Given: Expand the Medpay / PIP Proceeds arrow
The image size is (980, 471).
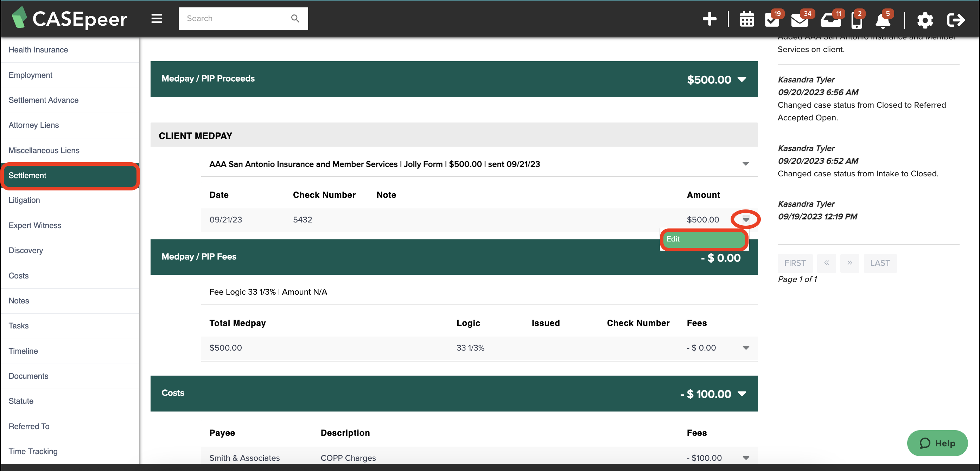Looking at the screenshot, I should [x=742, y=79].
